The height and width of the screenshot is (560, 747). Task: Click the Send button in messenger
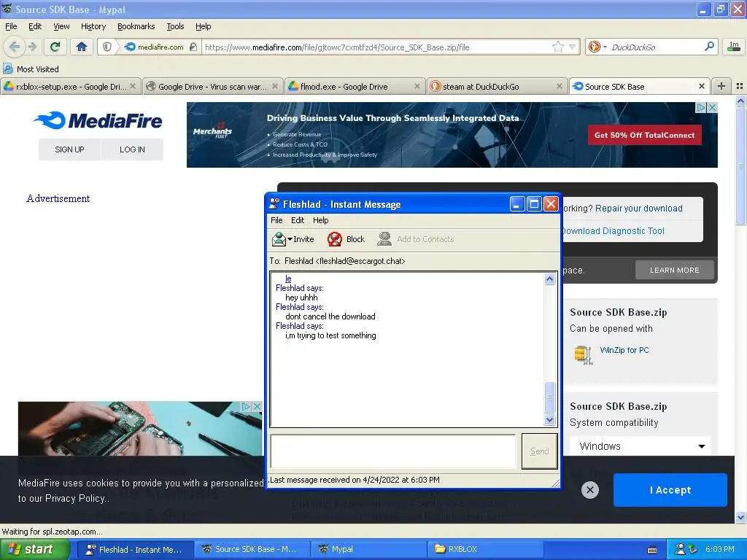pos(539,451)
